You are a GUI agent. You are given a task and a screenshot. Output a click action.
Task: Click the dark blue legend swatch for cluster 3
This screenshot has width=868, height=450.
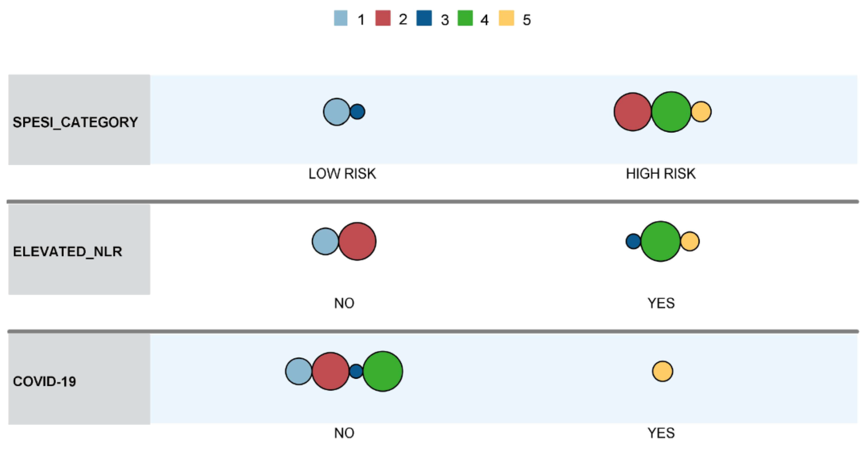click(424, 18)
